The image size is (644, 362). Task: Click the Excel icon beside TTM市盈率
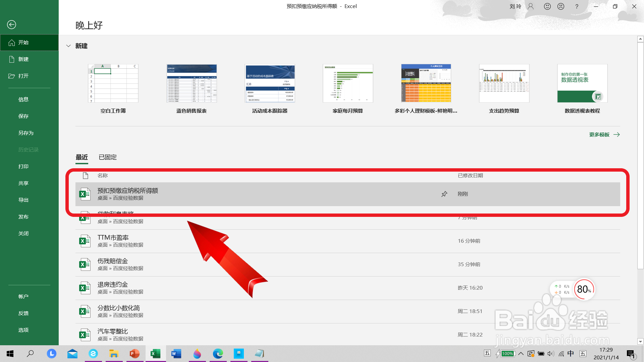coord(85,241)
